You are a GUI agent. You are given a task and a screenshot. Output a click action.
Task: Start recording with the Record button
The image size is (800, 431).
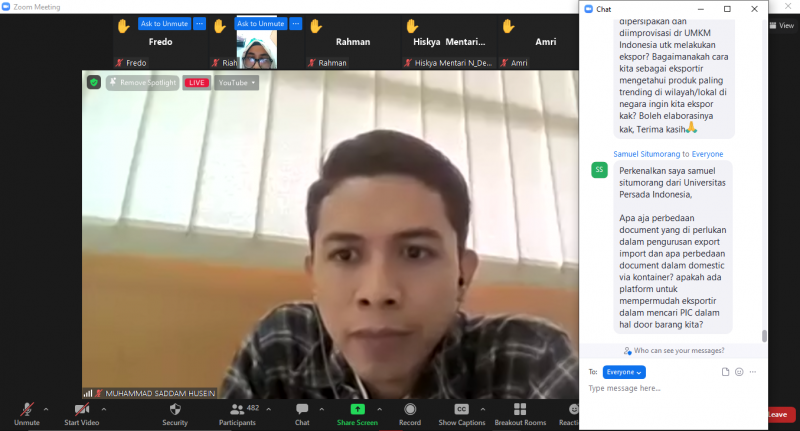click(x=410, y=414)
